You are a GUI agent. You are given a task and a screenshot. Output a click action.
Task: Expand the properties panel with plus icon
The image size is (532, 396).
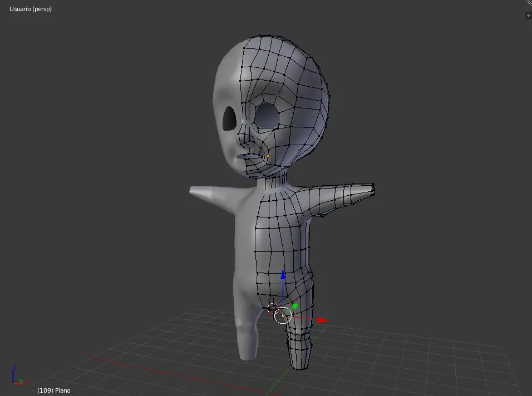tap(528, 16)
